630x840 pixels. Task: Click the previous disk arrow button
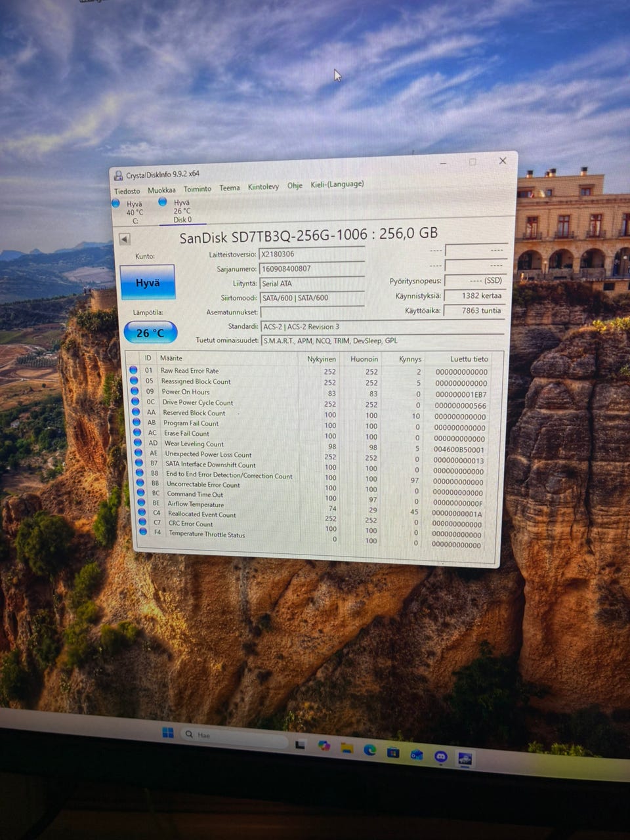coord(125,239)
